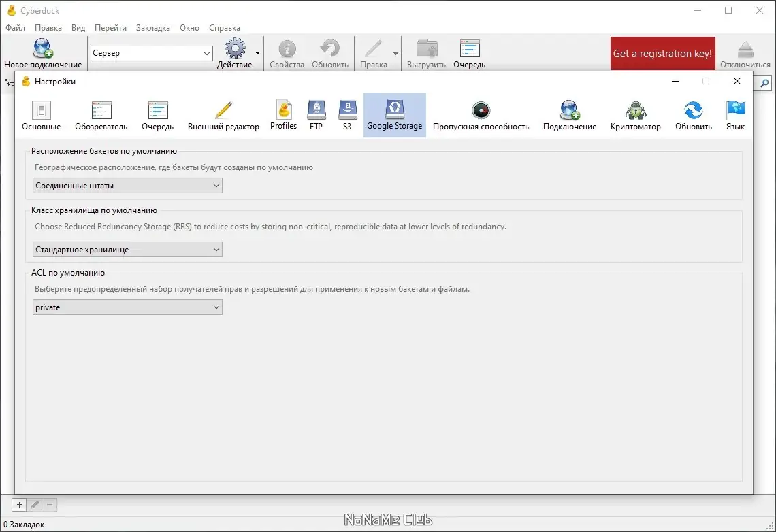
Task: Open the Обновить preferences tab
Action: click(x=694, y=115)
